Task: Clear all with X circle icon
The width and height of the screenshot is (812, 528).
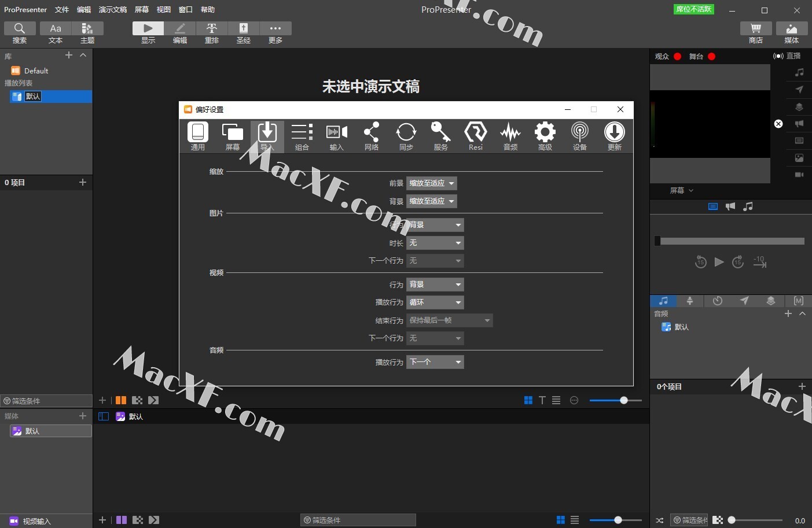Action: 778,124
